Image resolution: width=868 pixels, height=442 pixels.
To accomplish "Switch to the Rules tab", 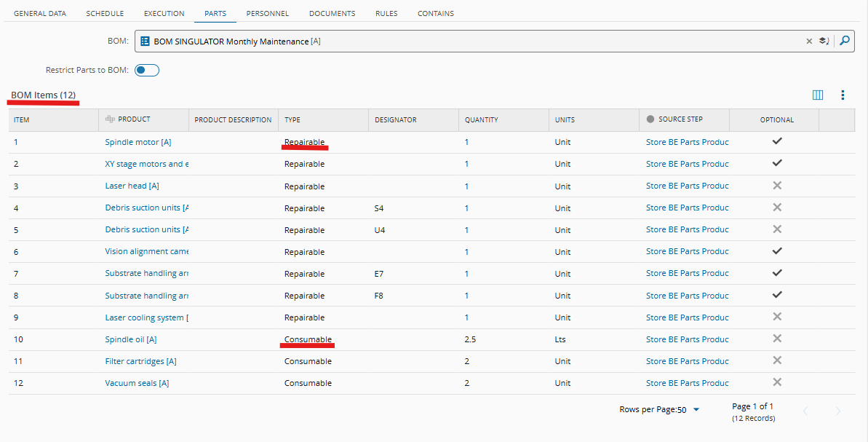I will 386,13.
